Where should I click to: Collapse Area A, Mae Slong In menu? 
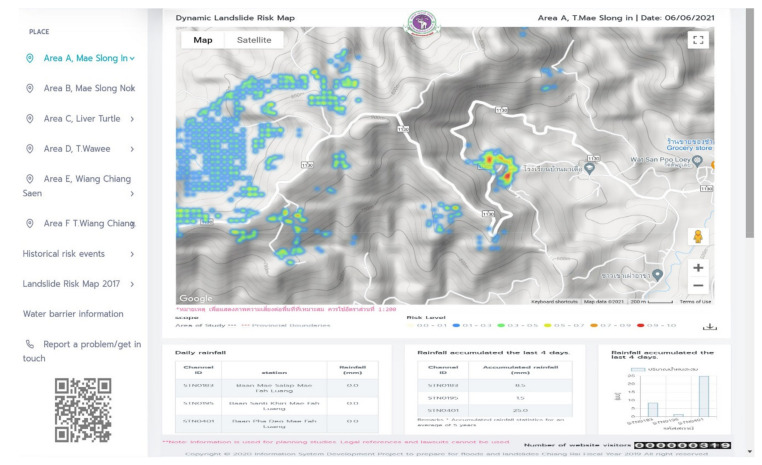pyautogui.click(x=132, y=58)
